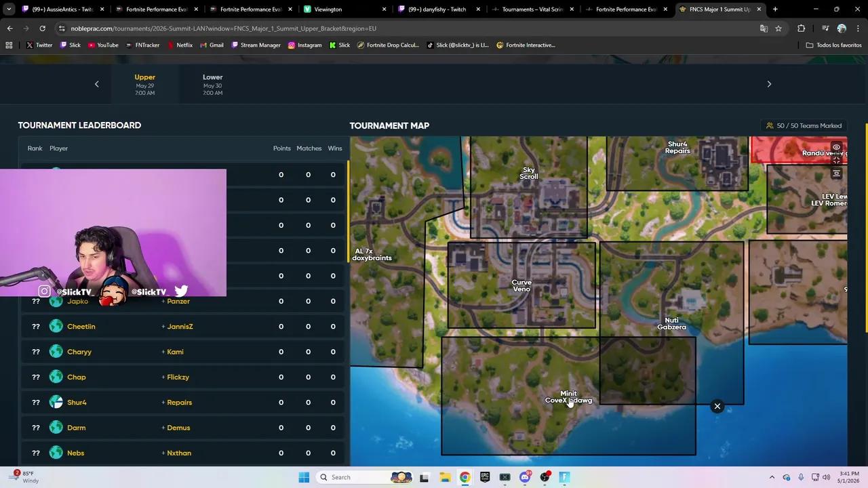Open the FNTracker bookmark

[x=142, y=45]
